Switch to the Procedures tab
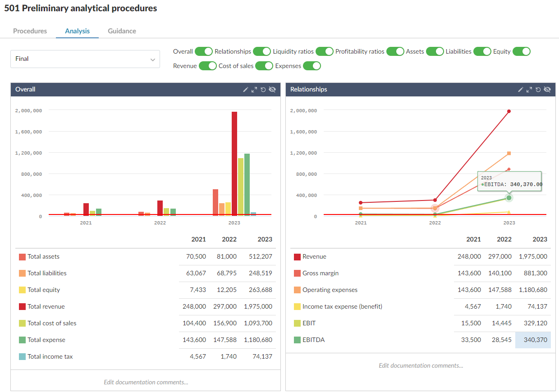Screen dimensions: 559x392 click(x=30, y=31)
